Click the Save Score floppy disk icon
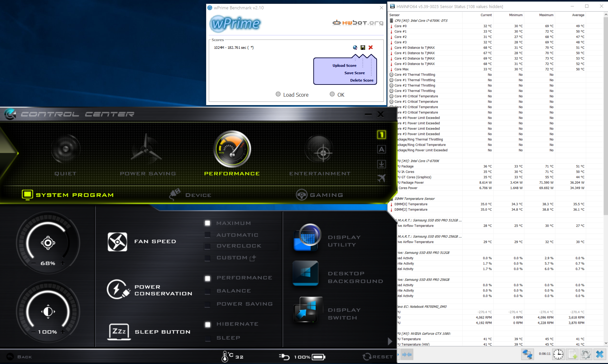 pyautogui.click(x=363, y=48)
